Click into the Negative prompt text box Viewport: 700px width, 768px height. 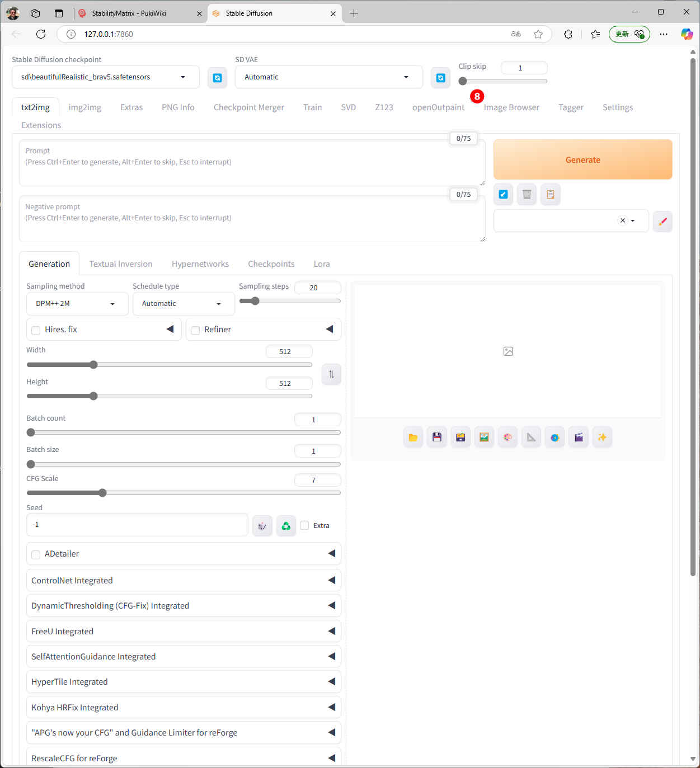click(252, 223)
